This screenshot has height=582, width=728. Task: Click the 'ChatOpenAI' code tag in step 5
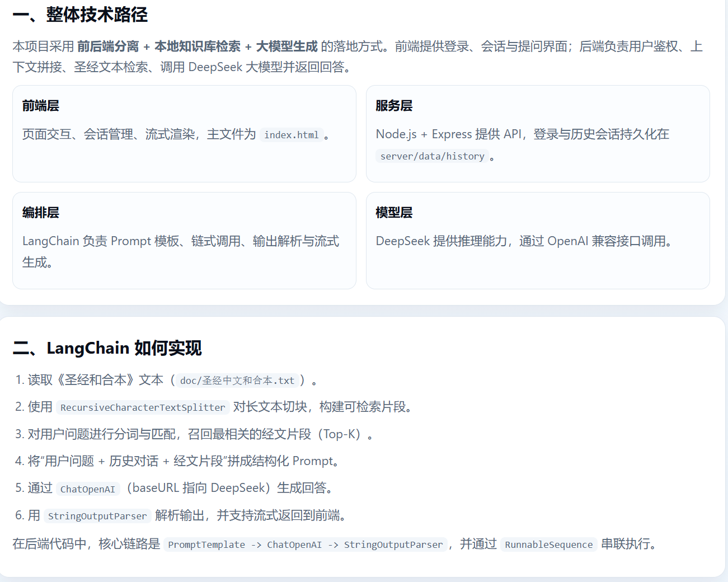click(88, 489)
